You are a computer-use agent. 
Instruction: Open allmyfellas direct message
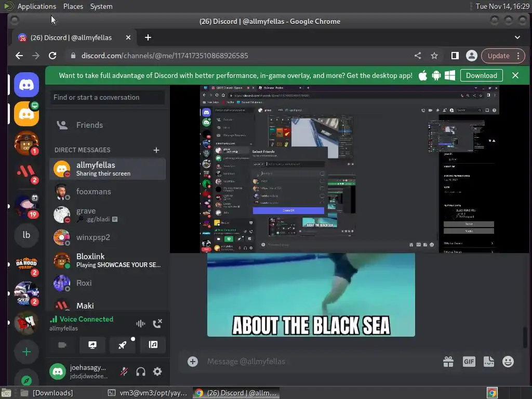[x=108, y=169]
